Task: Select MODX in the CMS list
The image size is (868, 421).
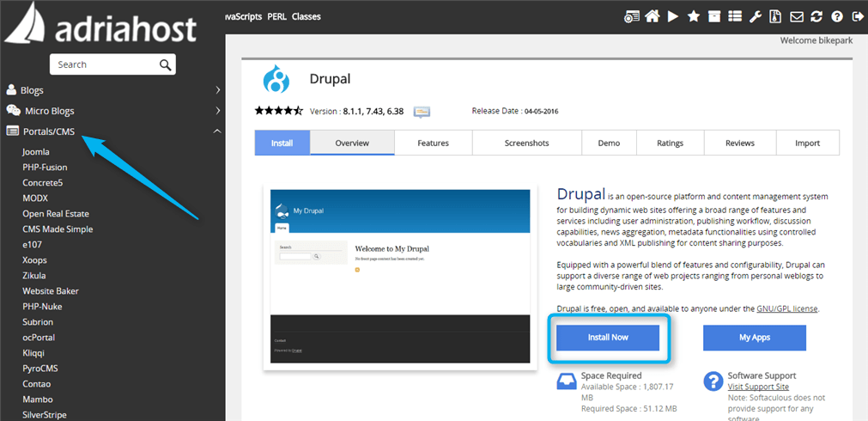Action: pyautogui.click(x=35, y=198)
